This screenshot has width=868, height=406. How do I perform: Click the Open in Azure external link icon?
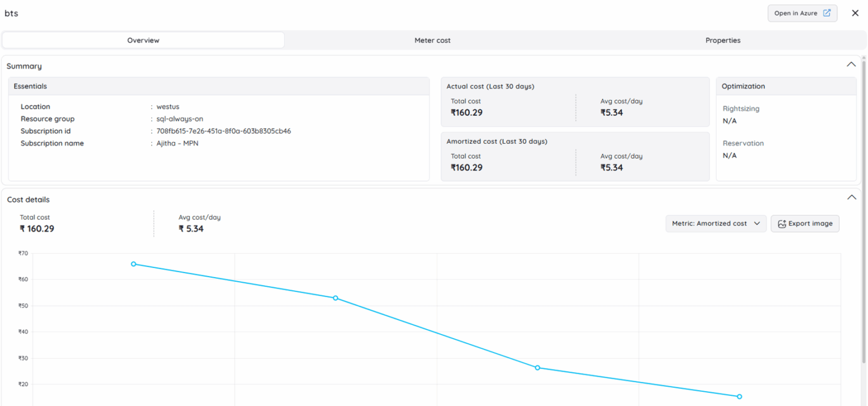(x=827, y=13)
